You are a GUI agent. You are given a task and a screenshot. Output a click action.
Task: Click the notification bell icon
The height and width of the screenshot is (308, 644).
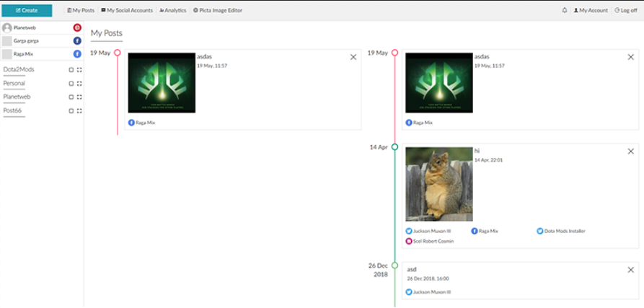[x=564, y=11]
